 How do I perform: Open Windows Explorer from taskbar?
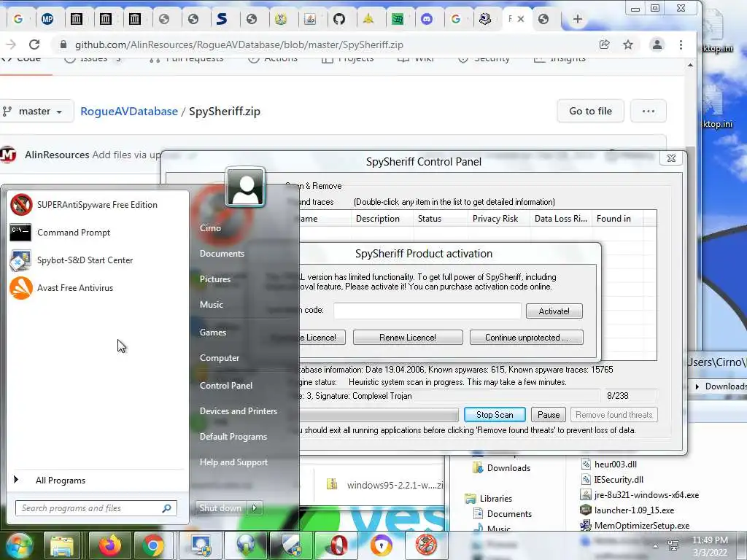tap(62, 545)
